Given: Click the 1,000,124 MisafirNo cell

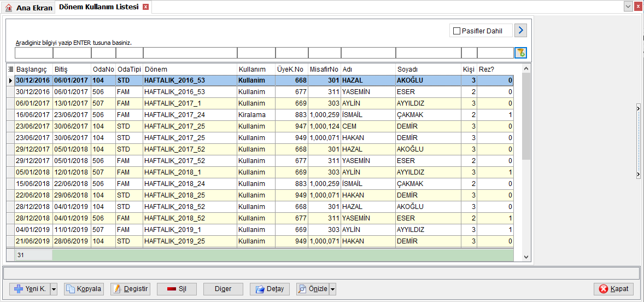Looking at the screenshot, I should 325,126.
